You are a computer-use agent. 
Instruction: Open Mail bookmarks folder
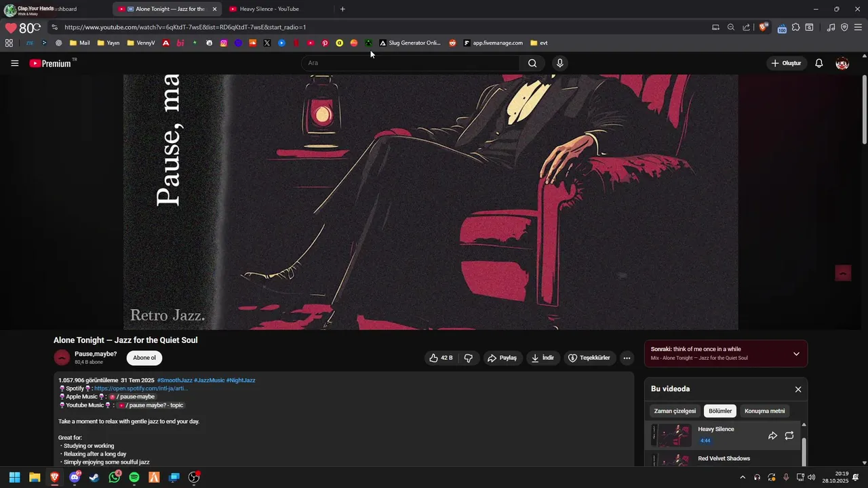79,43
